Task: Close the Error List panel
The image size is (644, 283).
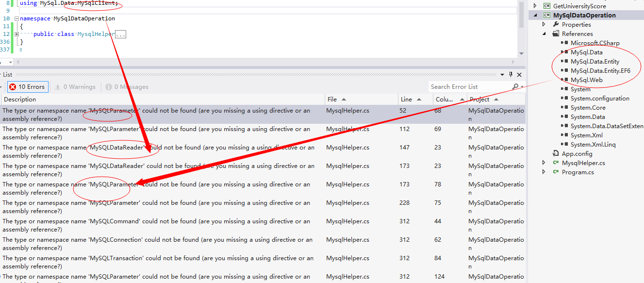Action: tap(519, 75)
